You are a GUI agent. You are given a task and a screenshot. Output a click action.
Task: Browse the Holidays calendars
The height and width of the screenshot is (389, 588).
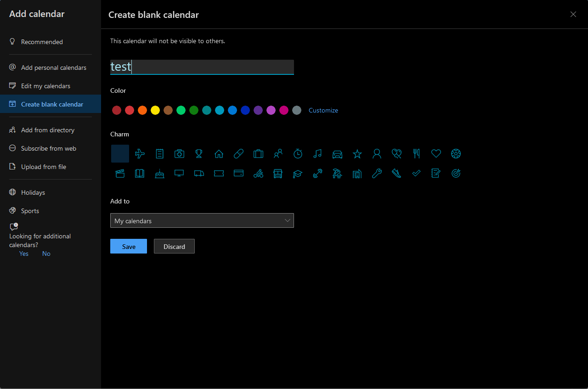point(51,192)
